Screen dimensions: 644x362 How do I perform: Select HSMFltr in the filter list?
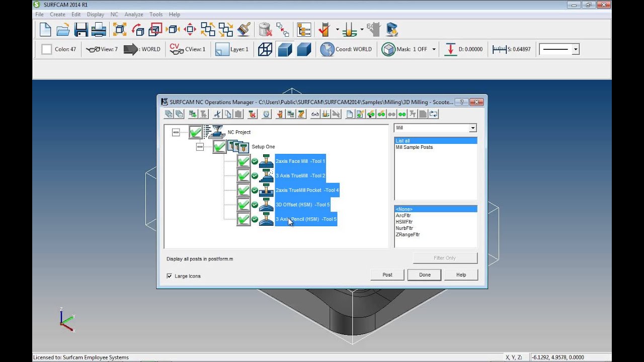(x=436, y=222)
